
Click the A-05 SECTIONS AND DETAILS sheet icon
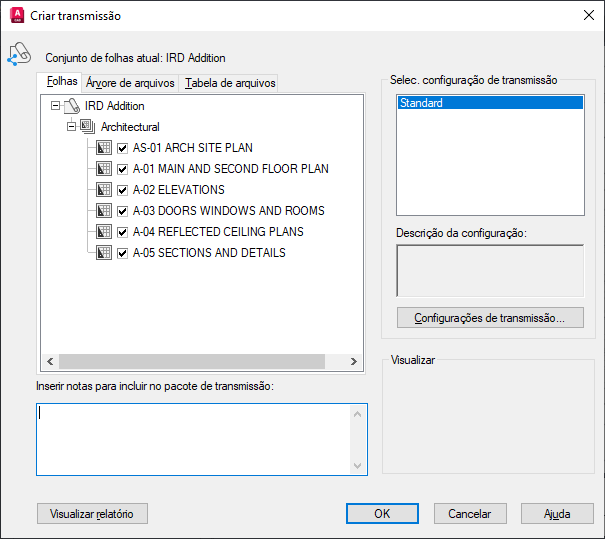click(104, 253)
